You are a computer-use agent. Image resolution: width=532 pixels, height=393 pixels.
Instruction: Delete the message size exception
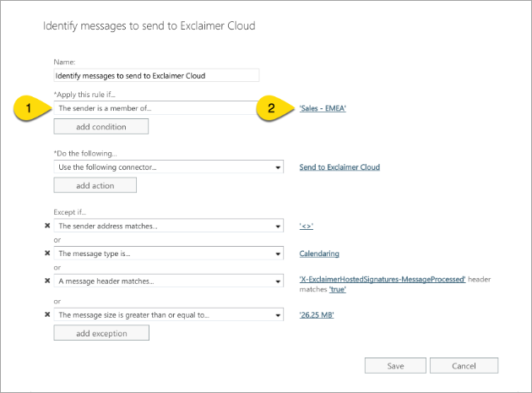tap(47, 315)
